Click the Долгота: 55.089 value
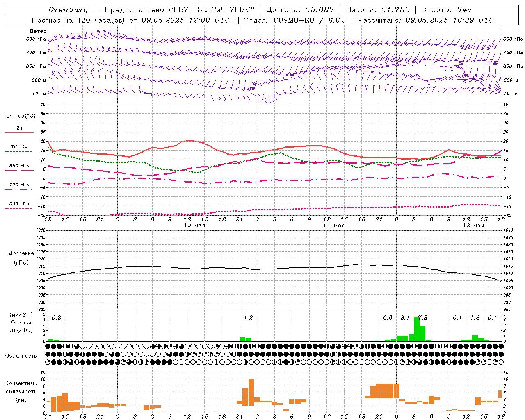The image size is (525, 420). pos(300,9)
